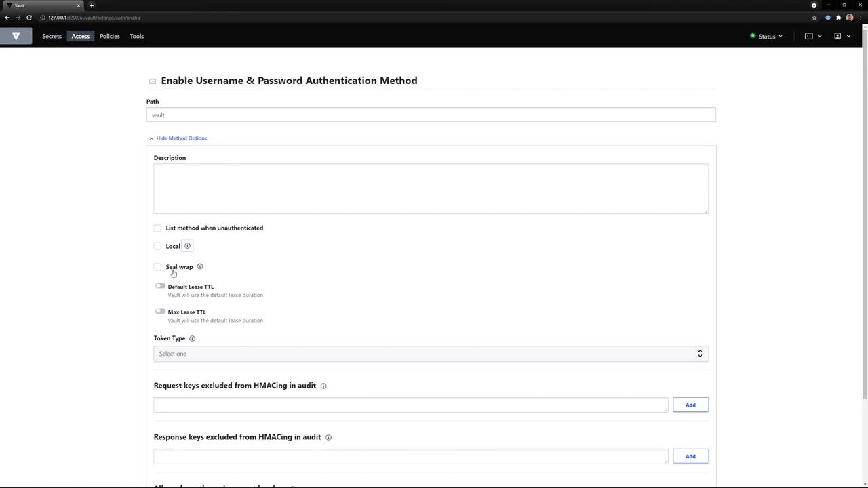Open the Policies menu item
The image size is (868, 488).
pos(109,37)
